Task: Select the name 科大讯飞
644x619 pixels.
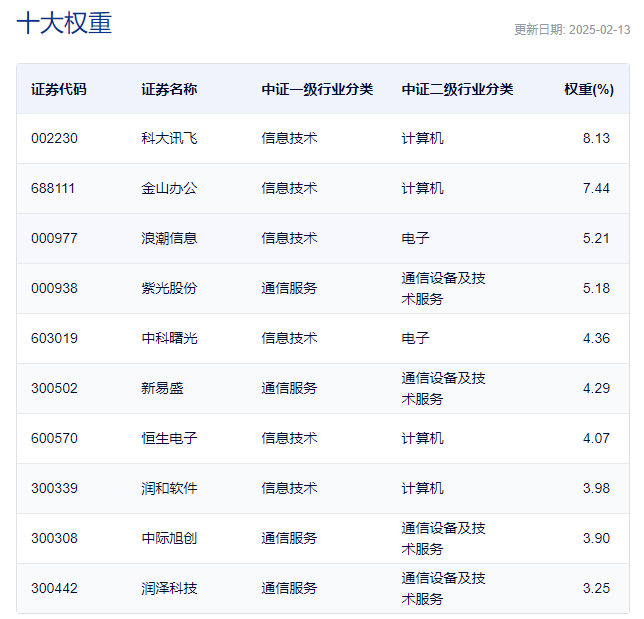Action: [x=169, y=138]
